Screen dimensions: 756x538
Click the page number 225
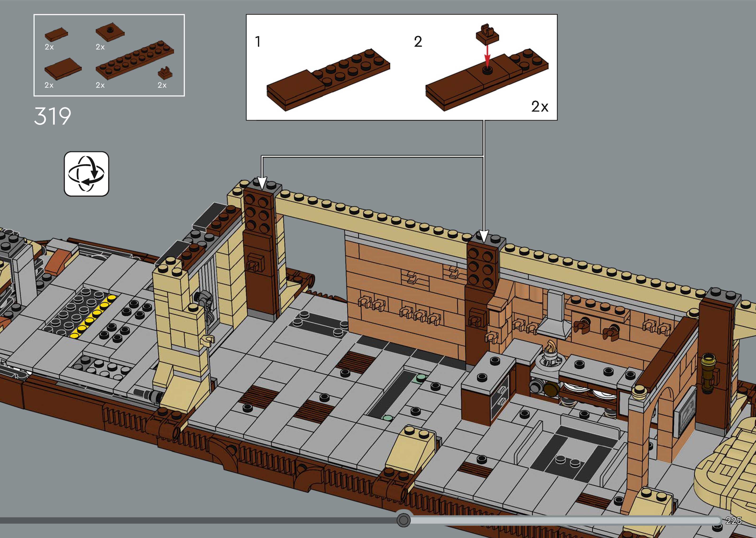(x=733, y=520)
